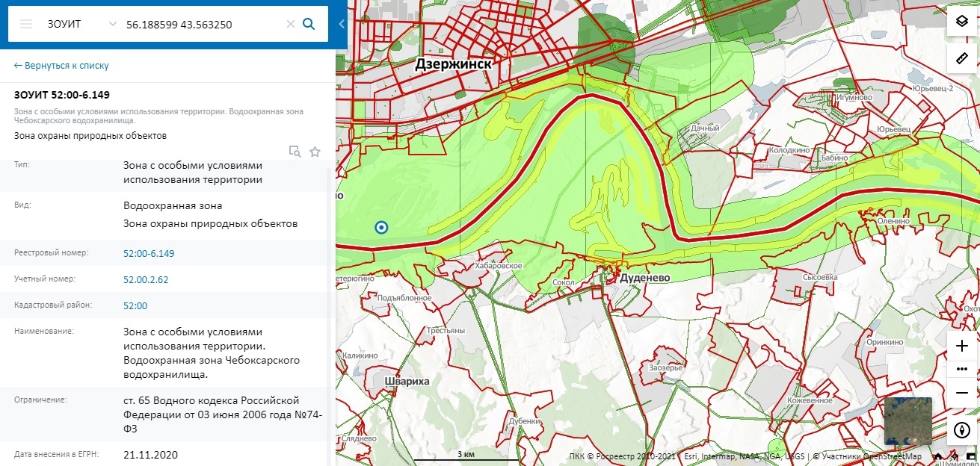Clear the search field with X icon
The width and height of the screenshot is (980, 466).
[291, 24]
